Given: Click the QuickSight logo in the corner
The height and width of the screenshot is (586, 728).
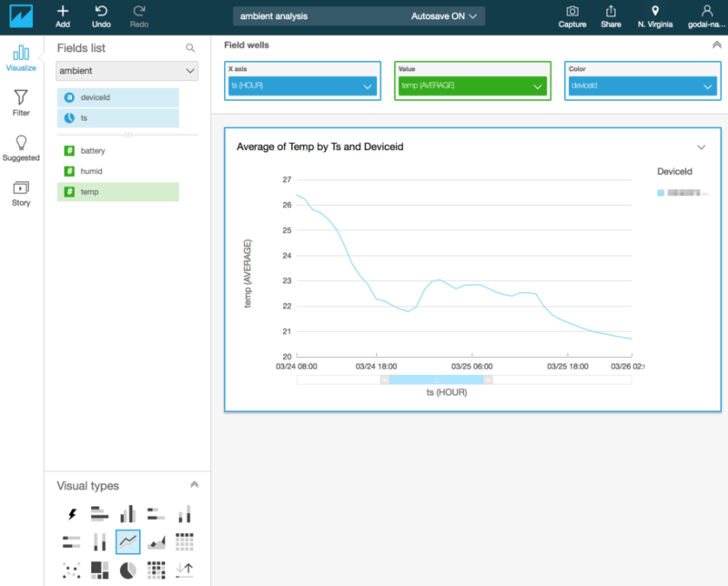Looking at the screenshot, I should (x=21, y=16).
